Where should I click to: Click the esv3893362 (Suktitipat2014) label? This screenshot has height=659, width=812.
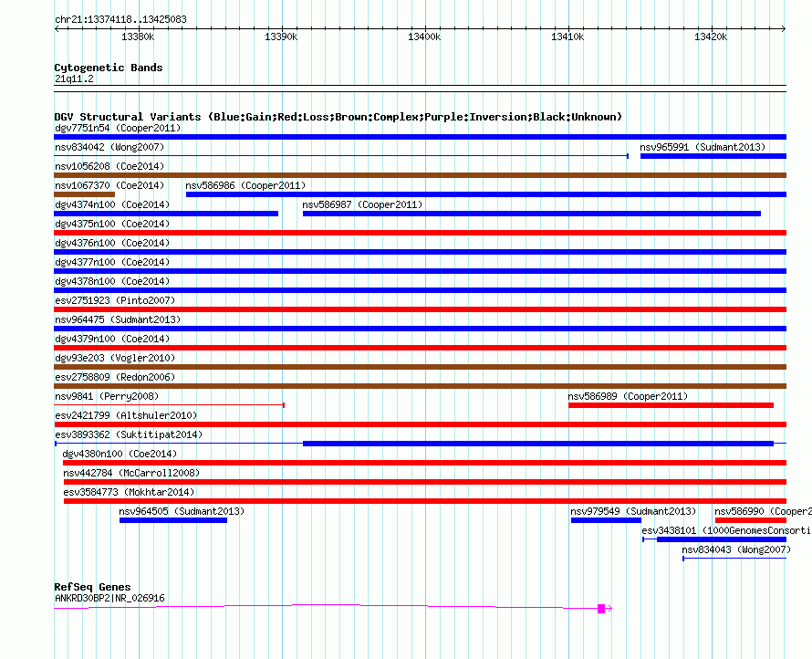129,434
